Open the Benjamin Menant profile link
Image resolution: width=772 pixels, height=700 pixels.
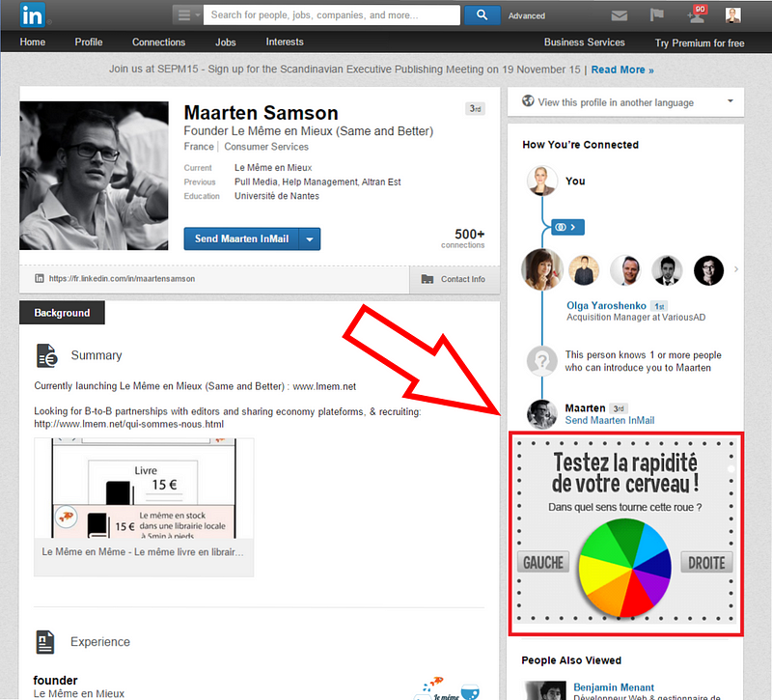(614, 687)
